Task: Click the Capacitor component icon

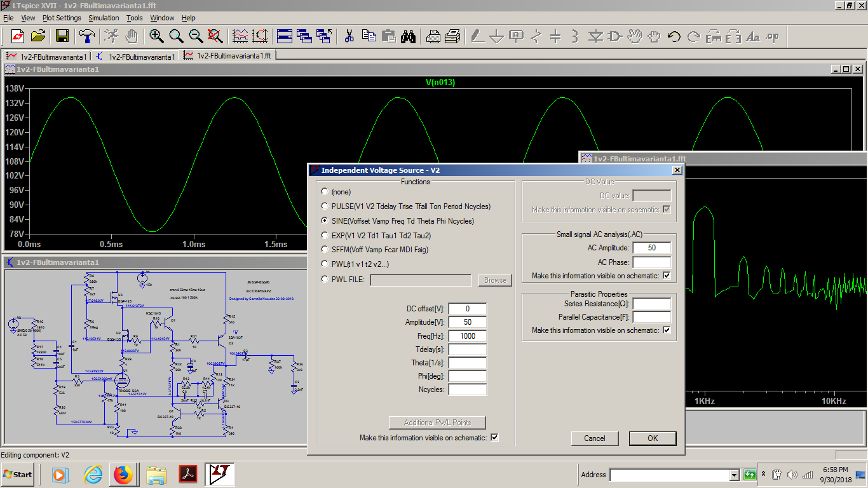Action: [x=555, y=36]
